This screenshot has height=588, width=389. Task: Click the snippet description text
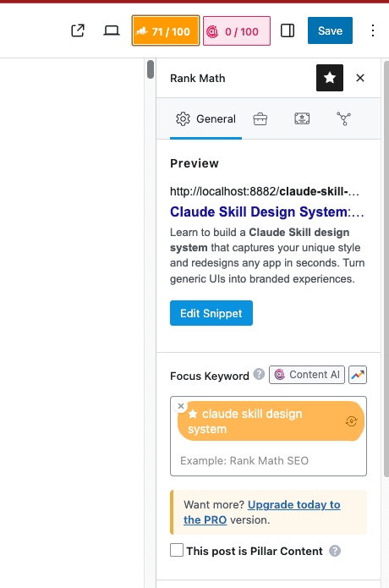coord(267,256)
